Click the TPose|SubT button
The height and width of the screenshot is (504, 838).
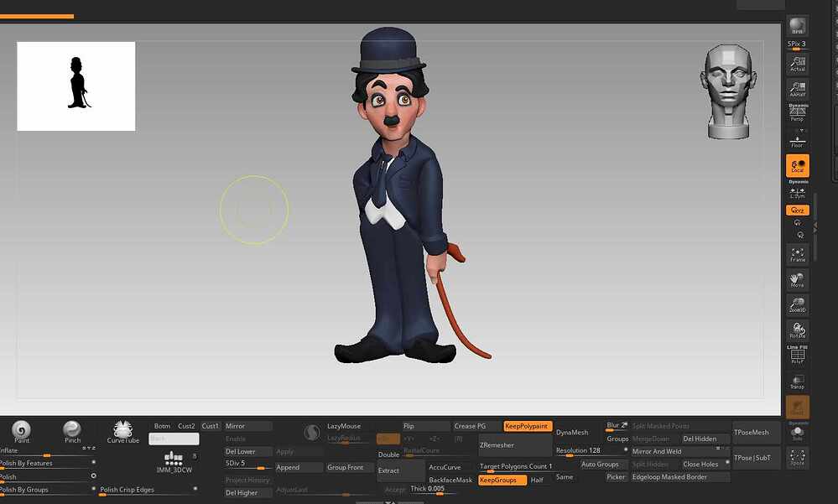coord(757,458)
